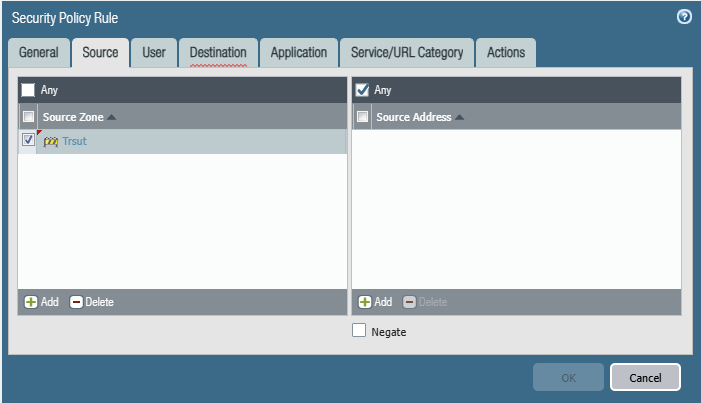Open the Application tab

pos(299,53)
